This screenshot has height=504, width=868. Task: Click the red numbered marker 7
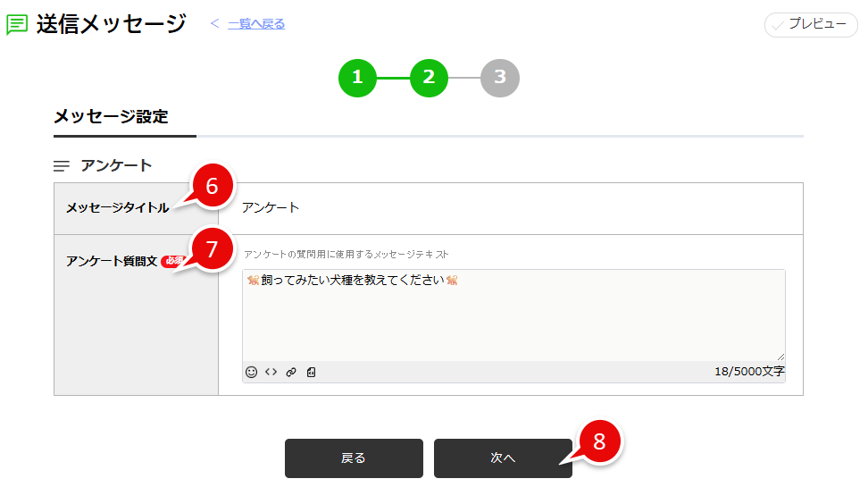click(x=212, y=249)
